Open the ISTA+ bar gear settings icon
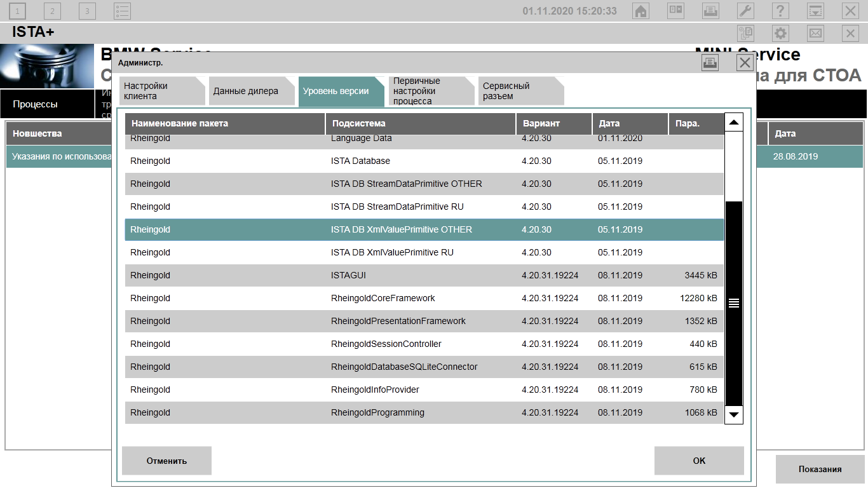The height and width of the screenshot is (488, 868). pos(780,33)
